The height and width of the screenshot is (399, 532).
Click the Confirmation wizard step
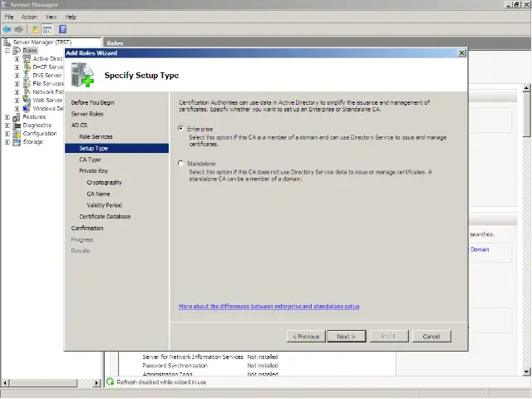[x=87, y=229]
